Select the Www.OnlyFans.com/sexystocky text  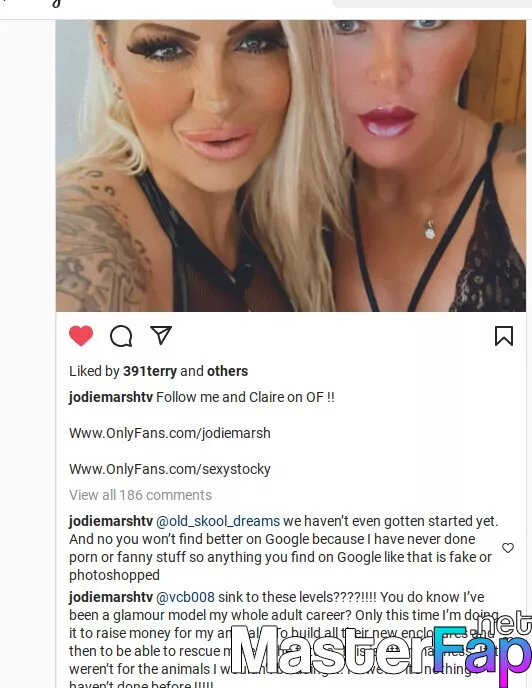(x=170, y=469)
